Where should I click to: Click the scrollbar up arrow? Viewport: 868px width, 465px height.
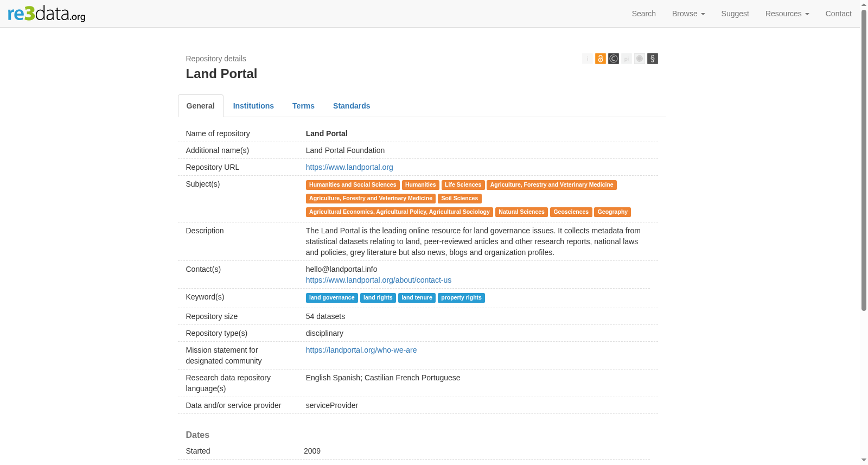(x=864, y=4)
